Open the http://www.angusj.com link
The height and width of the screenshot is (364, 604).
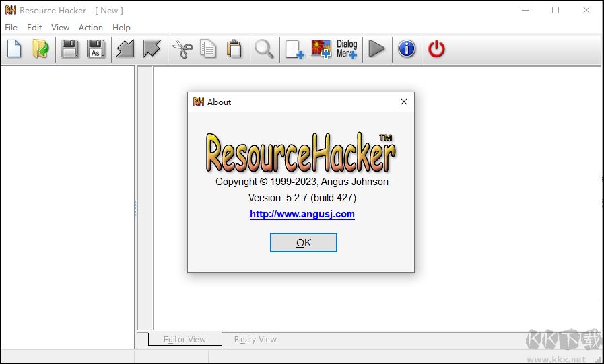[x=302, y=214]
